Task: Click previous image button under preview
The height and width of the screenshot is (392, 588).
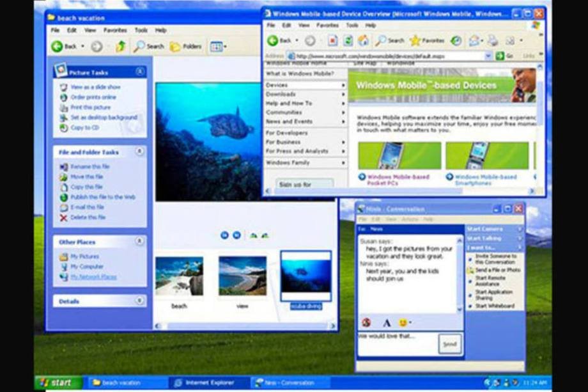Action: [224, 235]
